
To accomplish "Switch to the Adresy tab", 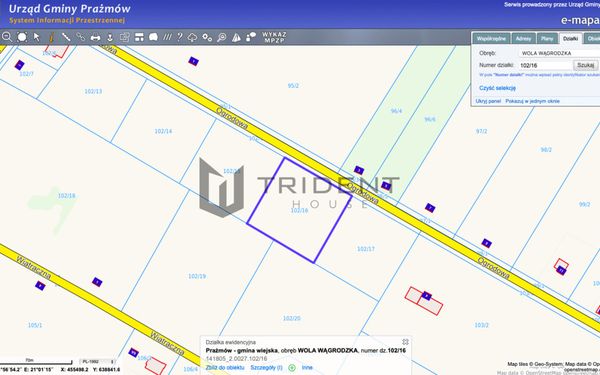I will coord(523,39).
